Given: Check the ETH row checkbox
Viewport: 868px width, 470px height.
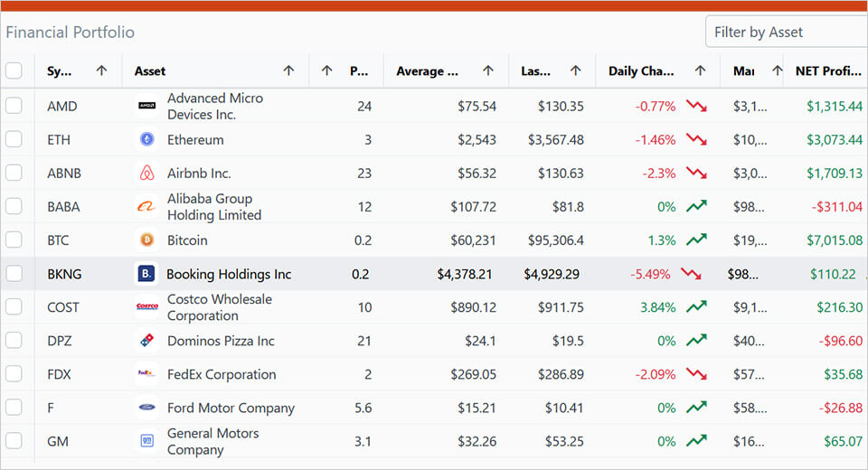Looking at the screenshot, I should [14, 139].
